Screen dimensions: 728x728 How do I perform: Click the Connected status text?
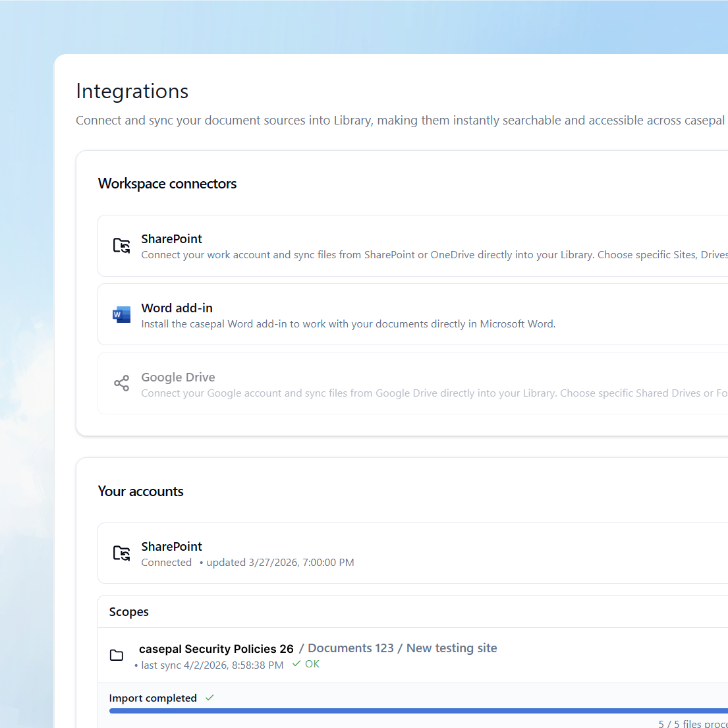point(166,562)
